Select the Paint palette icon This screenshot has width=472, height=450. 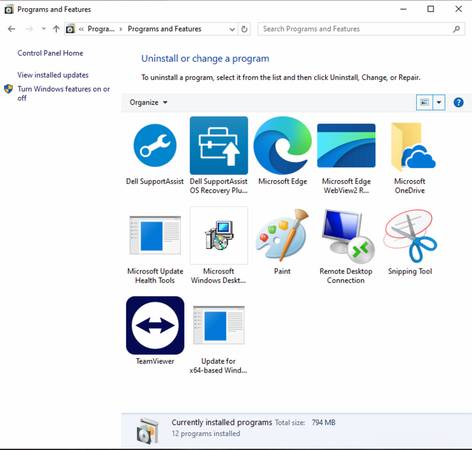282,235
